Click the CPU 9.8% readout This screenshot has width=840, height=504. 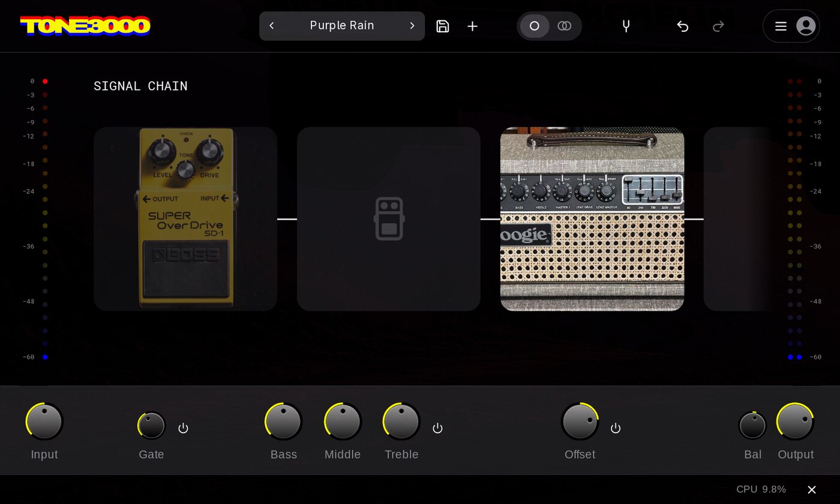click(x=761, y=490)
